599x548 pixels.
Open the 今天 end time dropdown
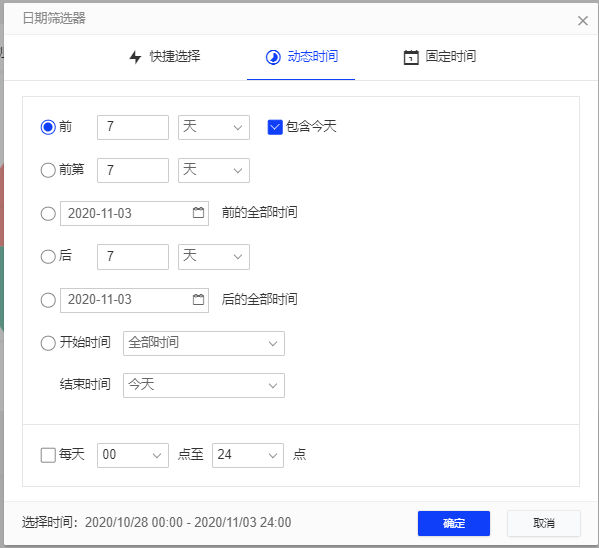point(204,385)
